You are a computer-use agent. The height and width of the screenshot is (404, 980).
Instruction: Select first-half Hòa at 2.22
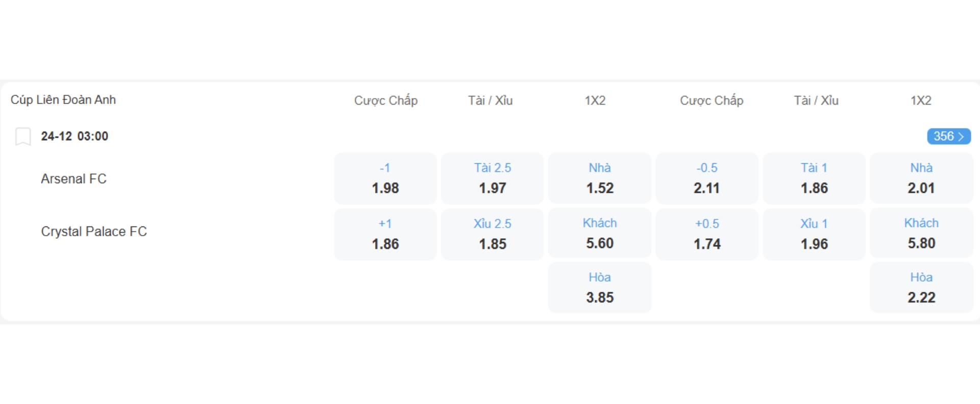(921, 288)
